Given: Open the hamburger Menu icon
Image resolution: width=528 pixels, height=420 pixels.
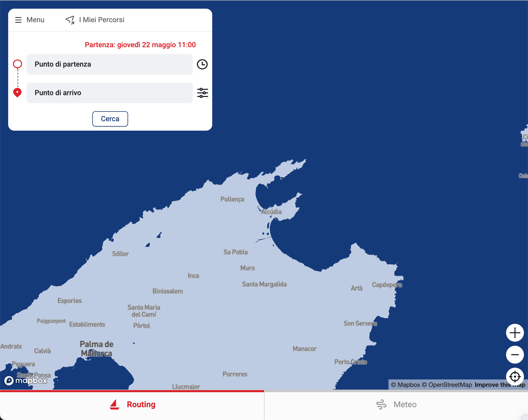Looking at the screenshot, I should [18, 20].
